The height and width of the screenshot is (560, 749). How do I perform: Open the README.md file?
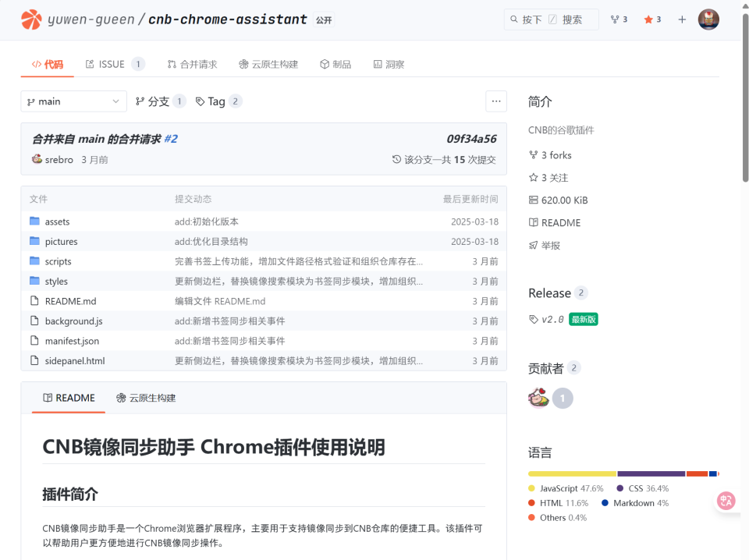coord(71,301)
